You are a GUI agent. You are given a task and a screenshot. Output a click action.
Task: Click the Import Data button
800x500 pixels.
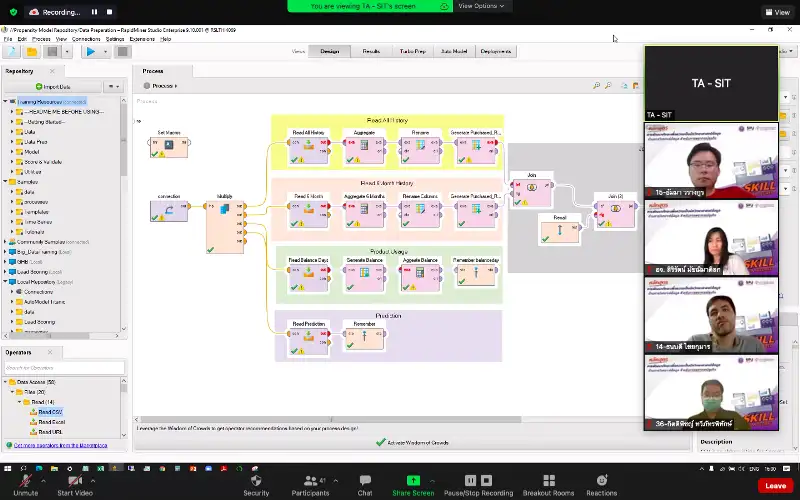click(55, 87)
